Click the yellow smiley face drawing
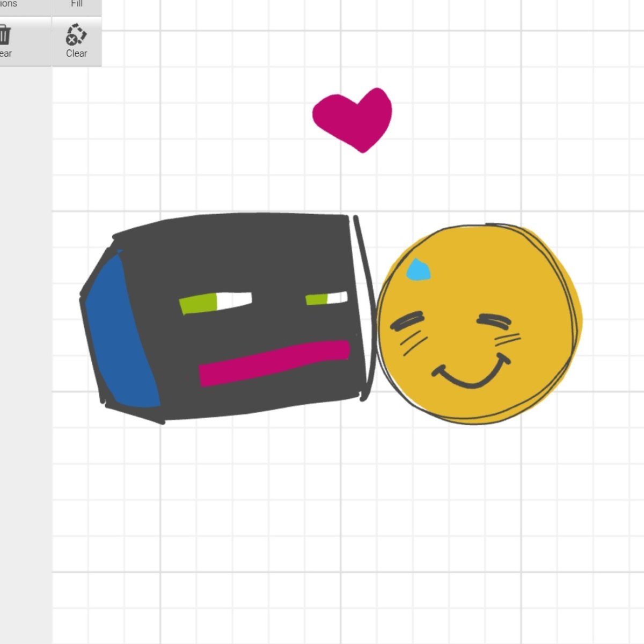644x644 pixels. pyautogui.click(x=479, y=323)
